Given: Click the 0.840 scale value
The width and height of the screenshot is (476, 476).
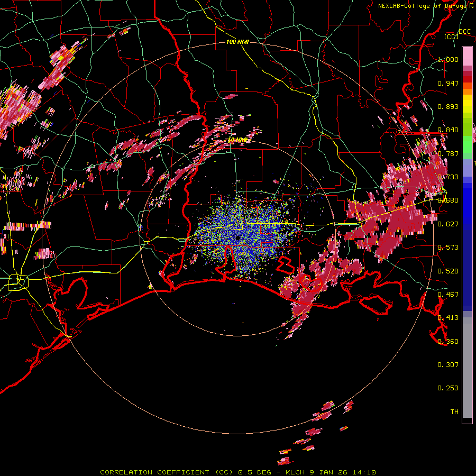Looking at the screenshot, I should (x=448, y=130).
